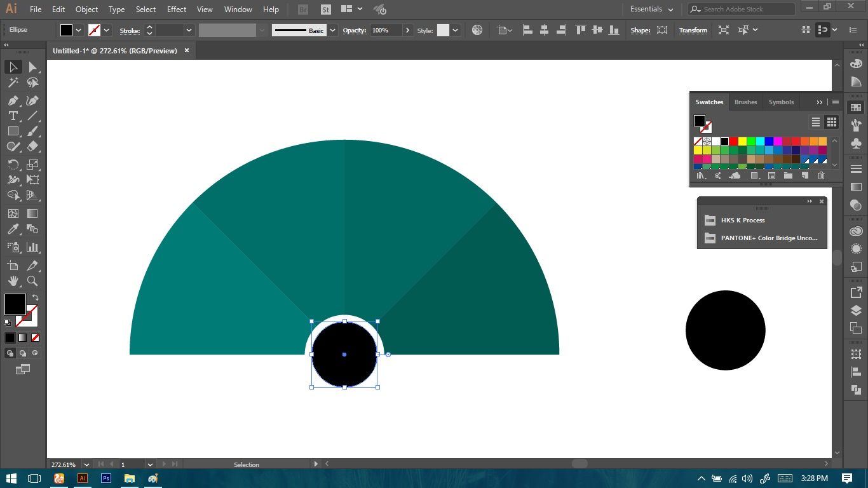Select the Zoom tool
868x488 pixels.
click(32, 281)
